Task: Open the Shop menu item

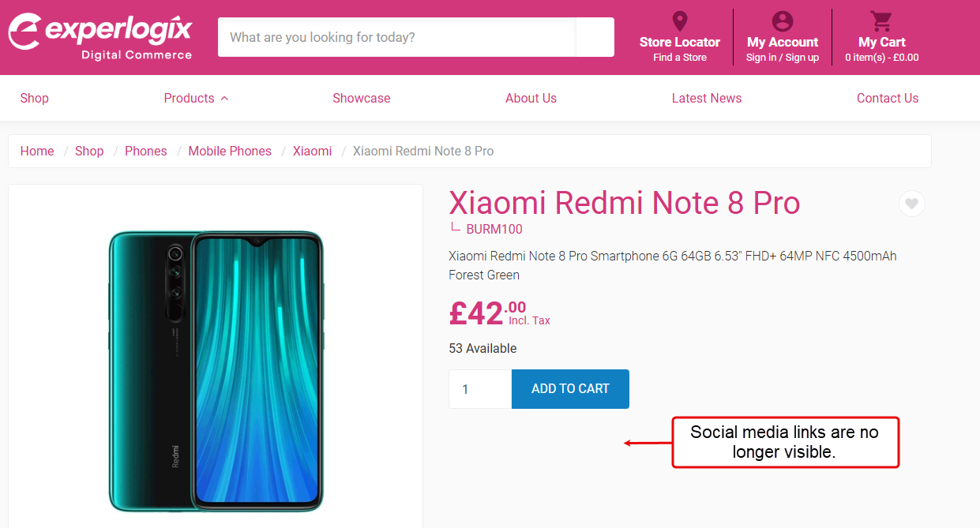Action: pos(34,99)
